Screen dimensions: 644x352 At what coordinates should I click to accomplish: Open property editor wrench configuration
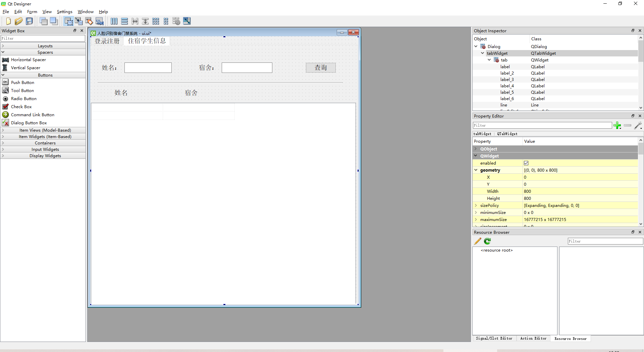(x=638, y=126)
